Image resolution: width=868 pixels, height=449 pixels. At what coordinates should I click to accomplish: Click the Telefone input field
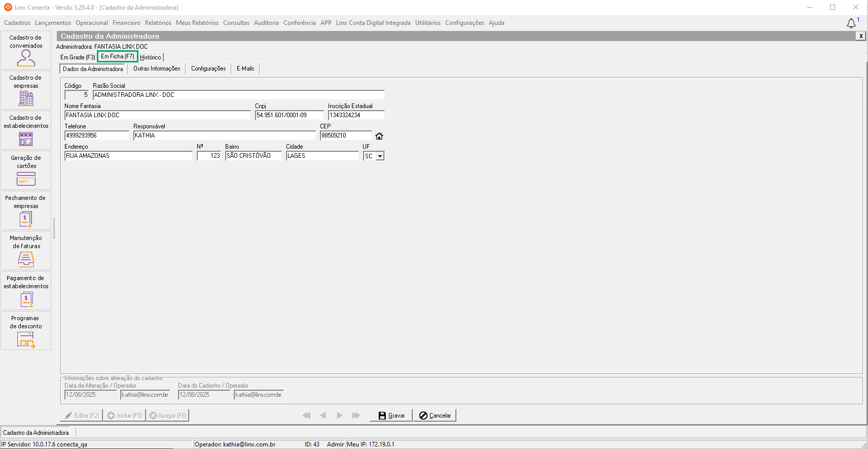(97, 135)
